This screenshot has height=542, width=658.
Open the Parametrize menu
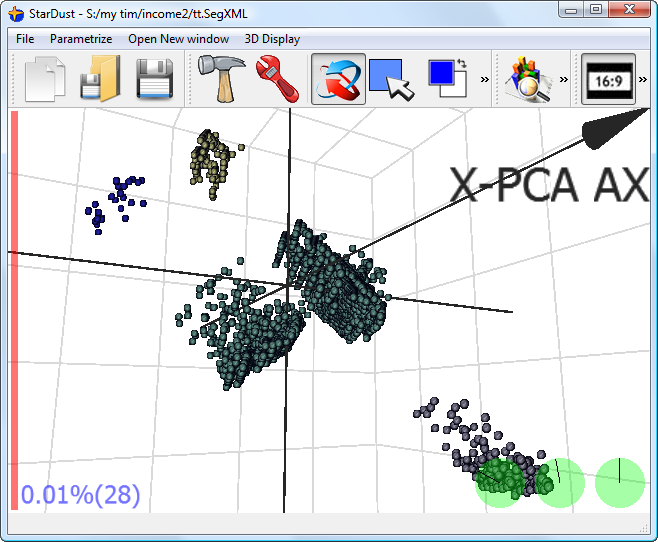click(81, 39)
